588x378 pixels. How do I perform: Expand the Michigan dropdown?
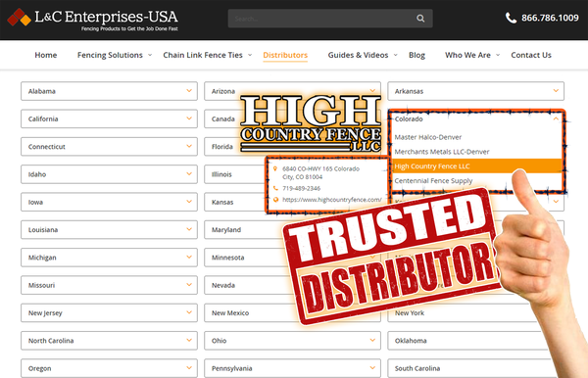109,258
